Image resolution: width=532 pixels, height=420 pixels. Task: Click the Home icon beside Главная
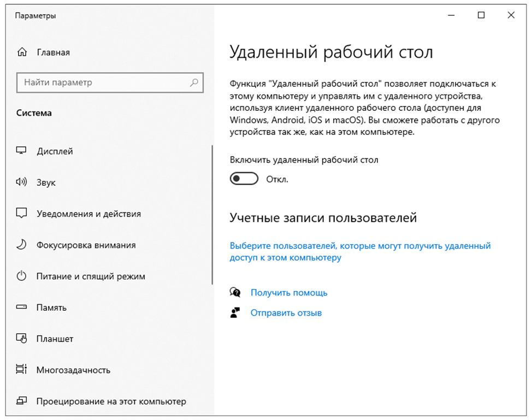[22, 52]
